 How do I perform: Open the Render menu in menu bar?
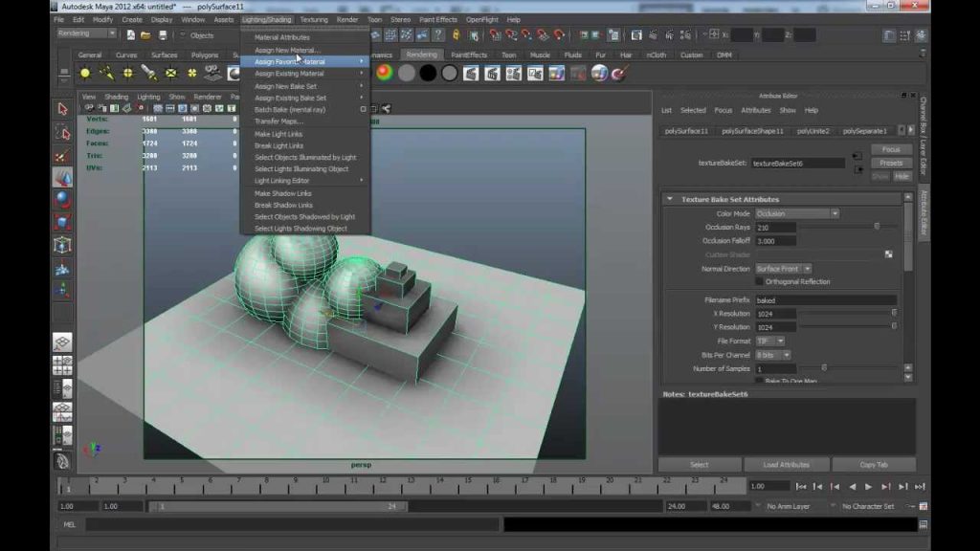pos(347,19)
